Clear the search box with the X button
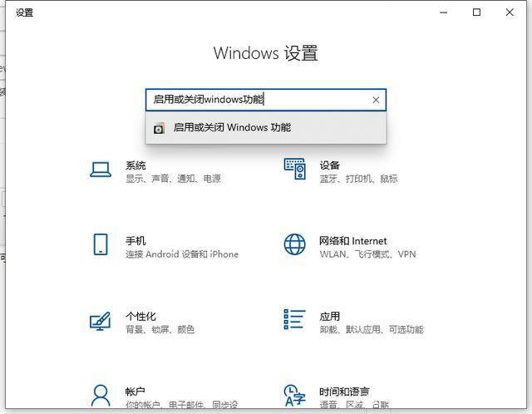The image size is (532, 414). click(376, 100)
